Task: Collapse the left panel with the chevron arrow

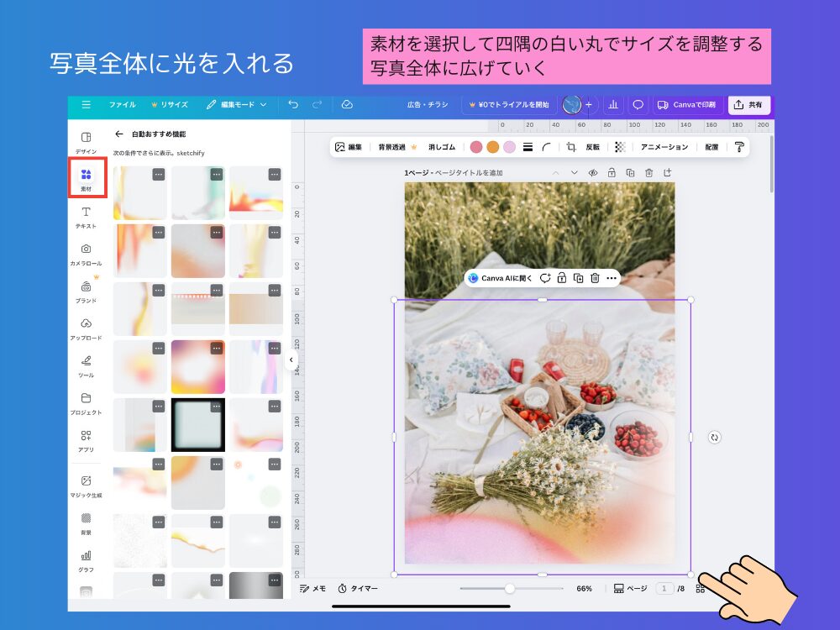Action: tap(292, 360)
